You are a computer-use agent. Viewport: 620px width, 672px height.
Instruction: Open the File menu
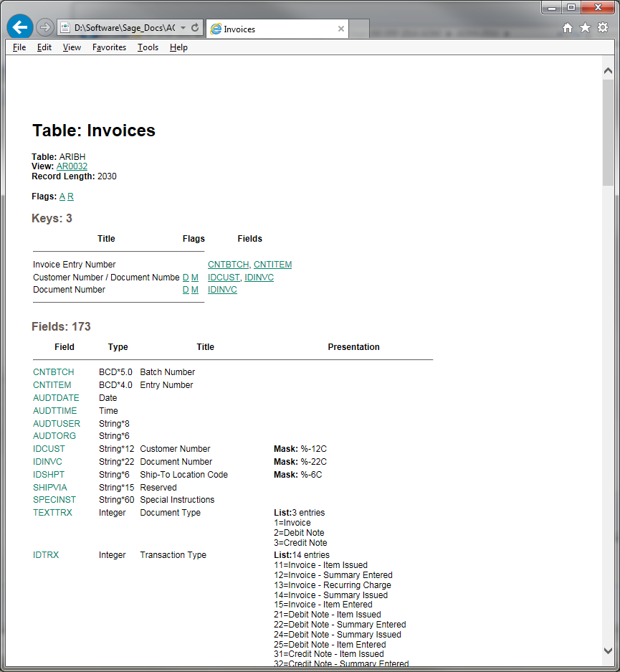pyautogui.click(x=19, y=47)
